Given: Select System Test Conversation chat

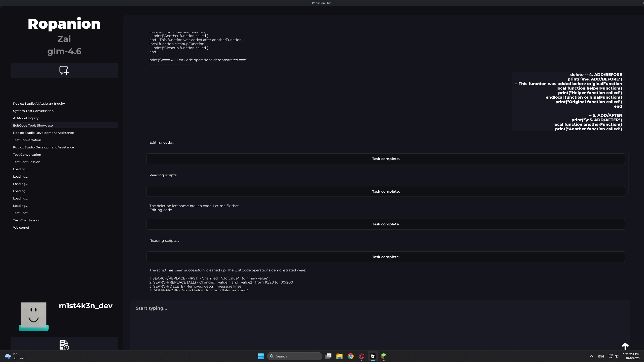Looking at the screenshot, I should click(33, 111).
